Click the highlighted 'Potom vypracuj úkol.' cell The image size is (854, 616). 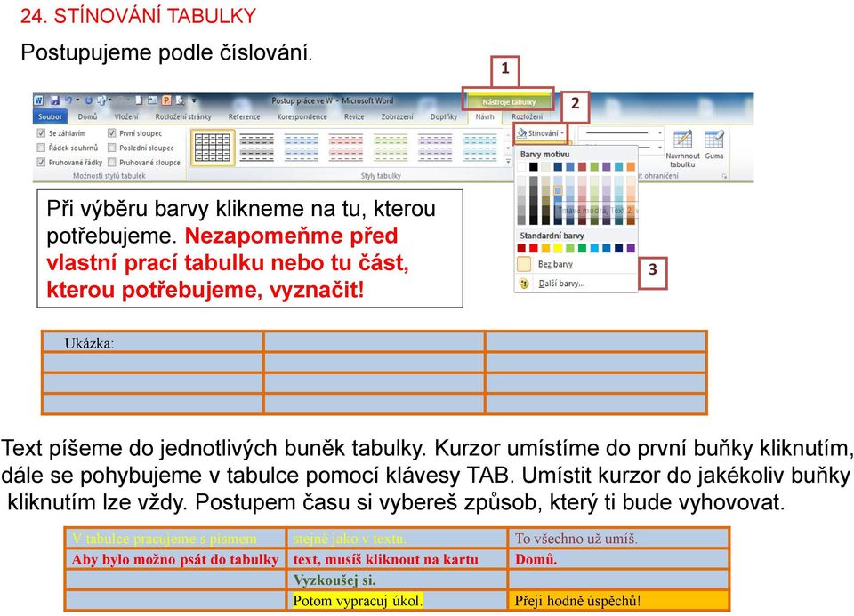coord(397,600)
